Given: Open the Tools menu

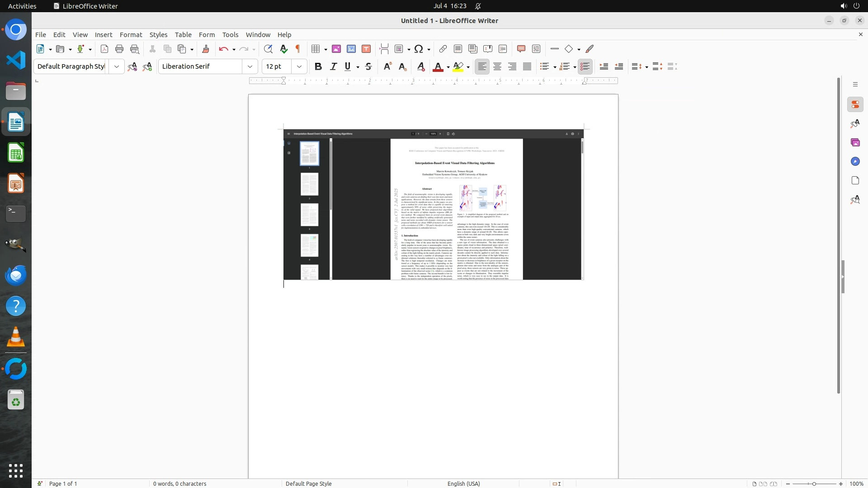Looking at the screenshot, I should click(x=230, y=35).
